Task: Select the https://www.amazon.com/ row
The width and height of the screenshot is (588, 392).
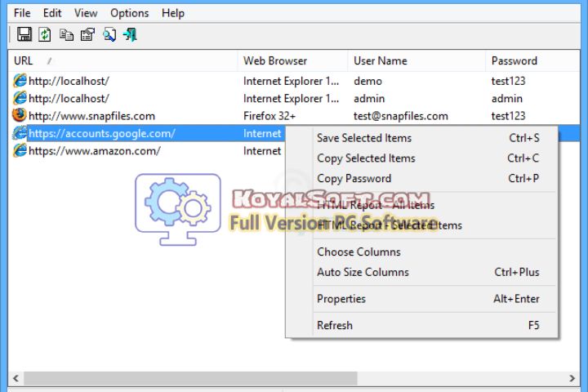Action: [x=147, y=151]
